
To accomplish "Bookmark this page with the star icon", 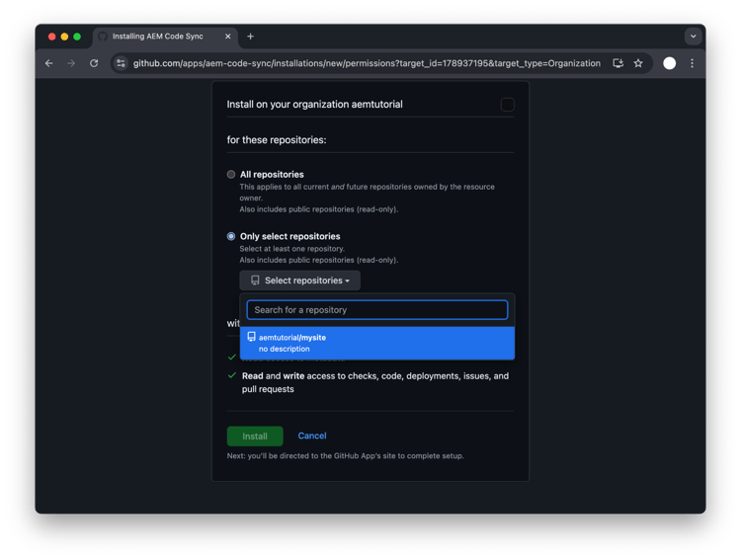I will pos(638,63).
